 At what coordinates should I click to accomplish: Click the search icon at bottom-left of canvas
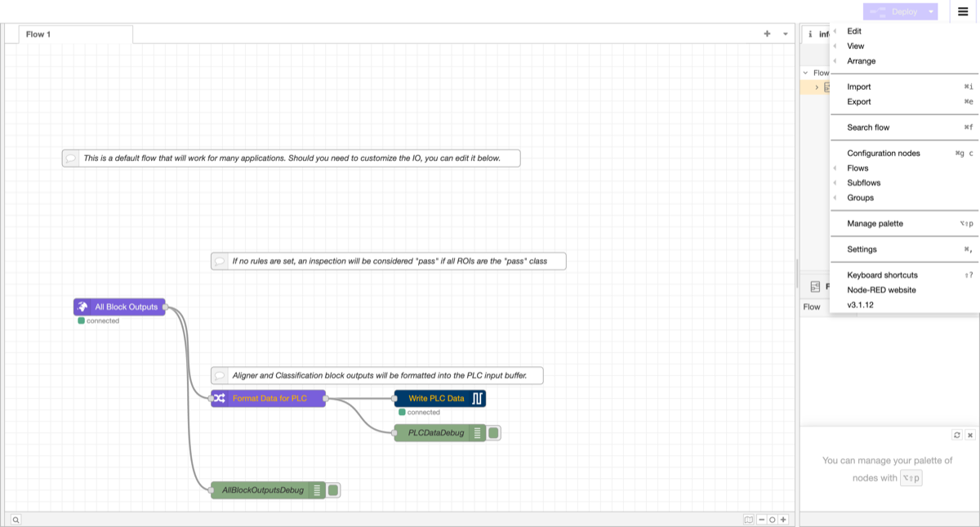(17, 519)
